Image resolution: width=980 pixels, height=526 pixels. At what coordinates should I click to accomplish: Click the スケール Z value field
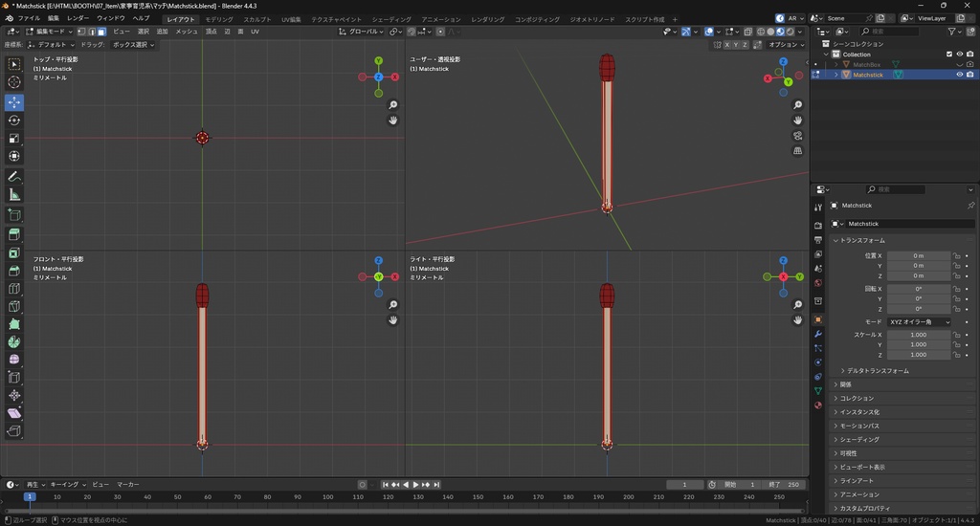(918, 355)
